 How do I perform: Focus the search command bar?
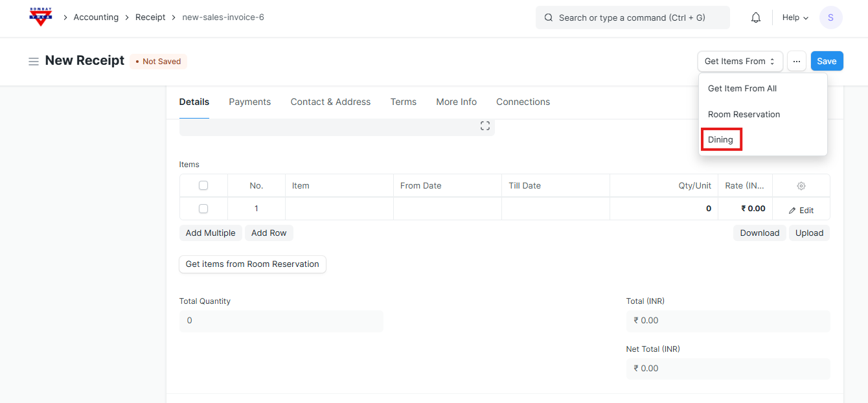pos(632,17)
